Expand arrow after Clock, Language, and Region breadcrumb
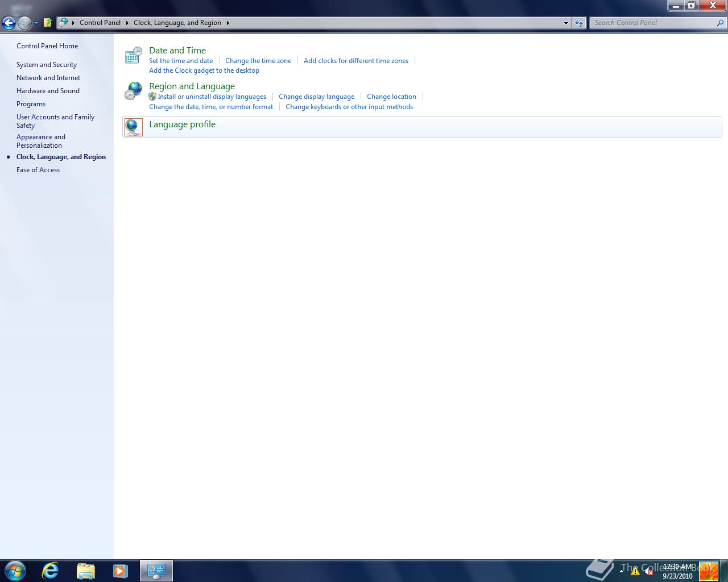This screenshot has width=728, height=582. click(227, 23)
